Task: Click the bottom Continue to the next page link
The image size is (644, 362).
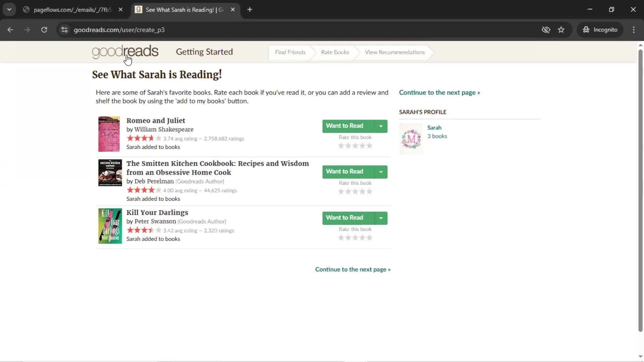Action: (353, 269)
